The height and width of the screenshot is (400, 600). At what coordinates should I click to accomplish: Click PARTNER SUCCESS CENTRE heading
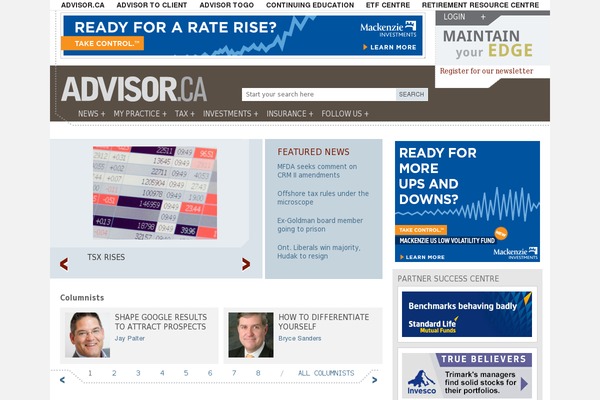click(x=448, y=279)
